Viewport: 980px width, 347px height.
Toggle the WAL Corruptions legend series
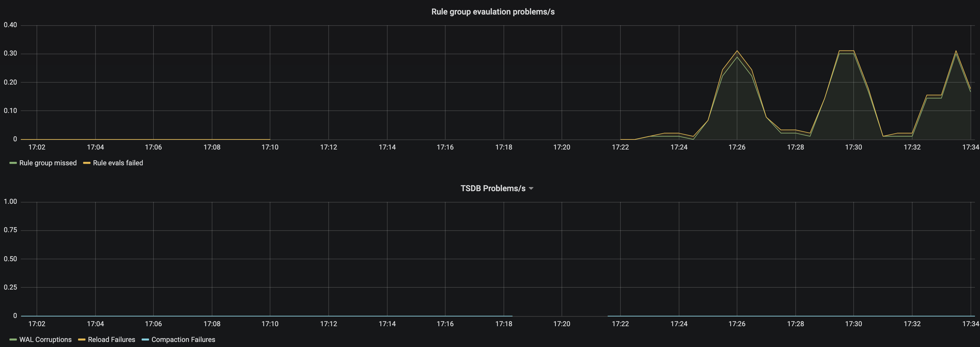click(45, 340)
